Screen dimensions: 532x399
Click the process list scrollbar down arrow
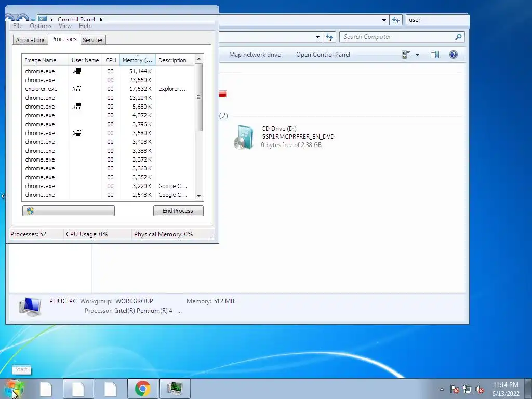click(x=199, y=196)
